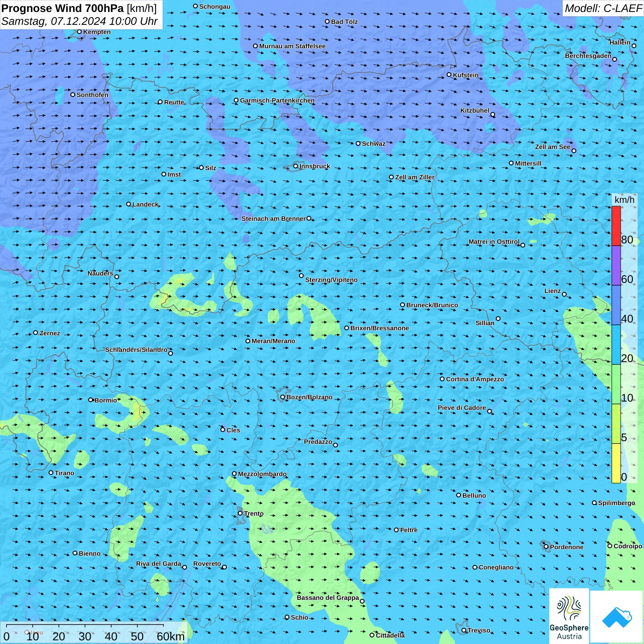Click the 'Zell am Ziller' label
The width and height of the screenshot is (644, 644).
pyautogui.click(x=415, y=177)
